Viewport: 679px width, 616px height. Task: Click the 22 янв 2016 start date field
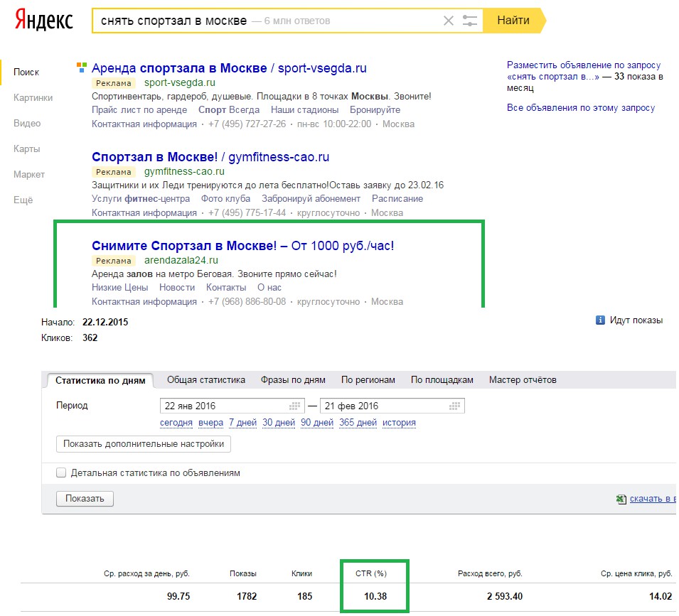tap(232, 406)
